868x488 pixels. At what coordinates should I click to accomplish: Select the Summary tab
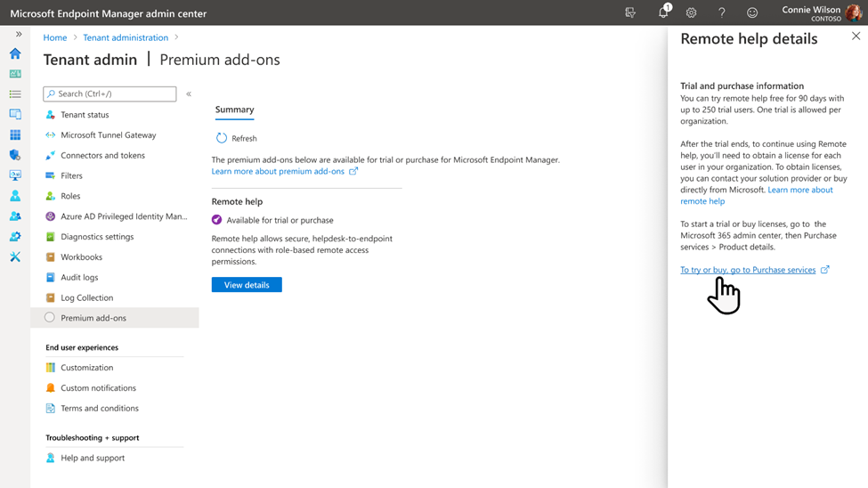235,110
